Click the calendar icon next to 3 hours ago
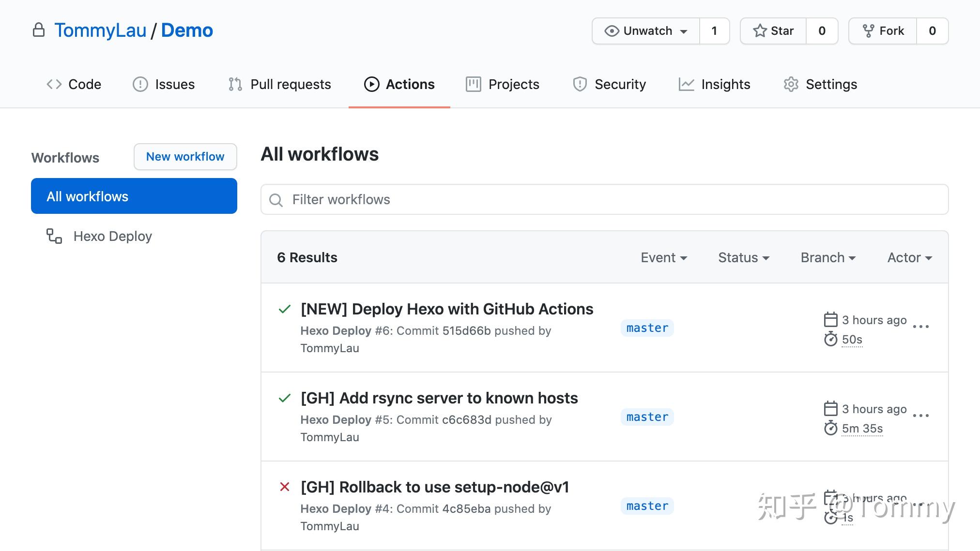Image resolution: width=980 pixels, height=551 pixels. [x=830, y=319]
